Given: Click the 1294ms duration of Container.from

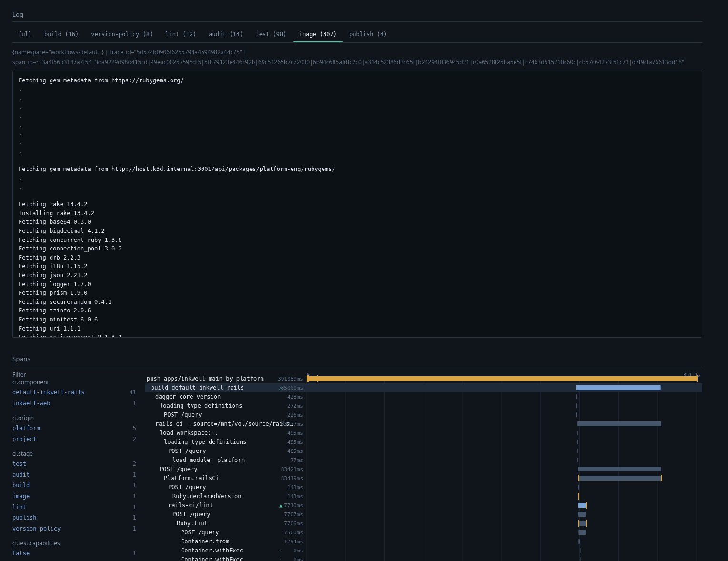Looking at the screenshot, I should click(x=293, y=542).
